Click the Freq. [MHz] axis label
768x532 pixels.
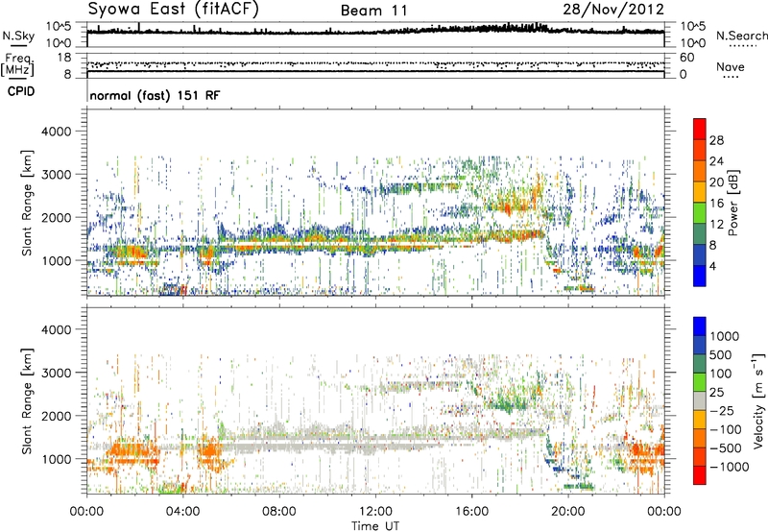point(17,64)
